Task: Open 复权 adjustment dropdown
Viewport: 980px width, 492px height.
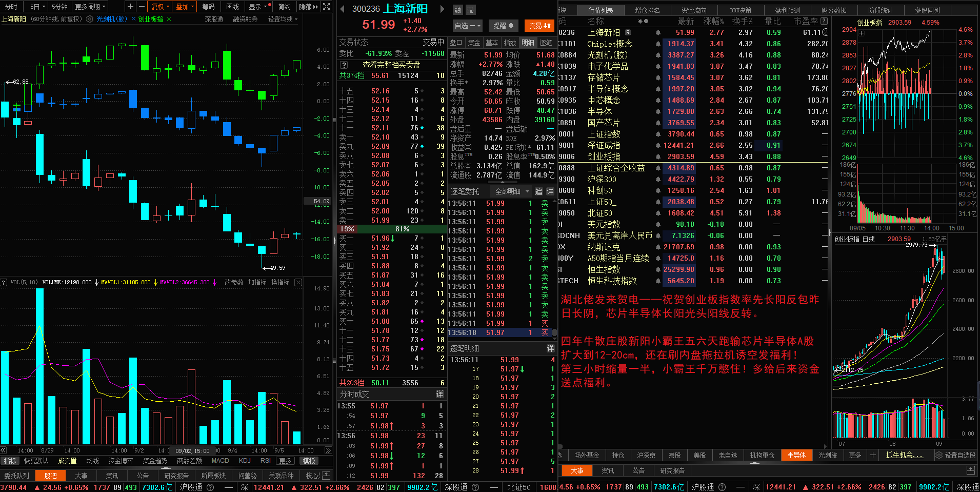Action: pyautogui.click(x=161, y=7)
